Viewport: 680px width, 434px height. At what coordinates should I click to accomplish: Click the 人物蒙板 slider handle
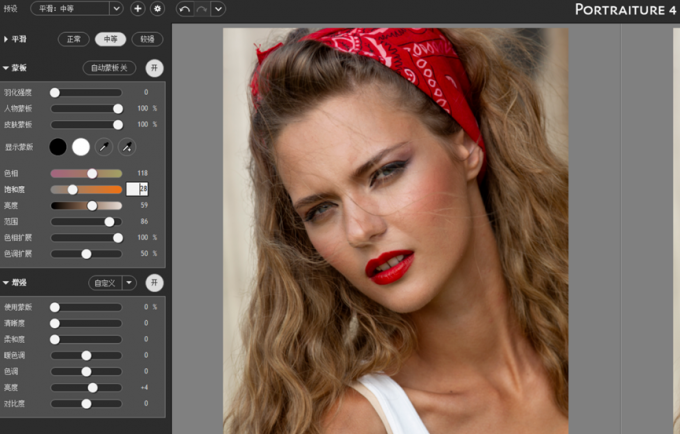coord(118,108)
